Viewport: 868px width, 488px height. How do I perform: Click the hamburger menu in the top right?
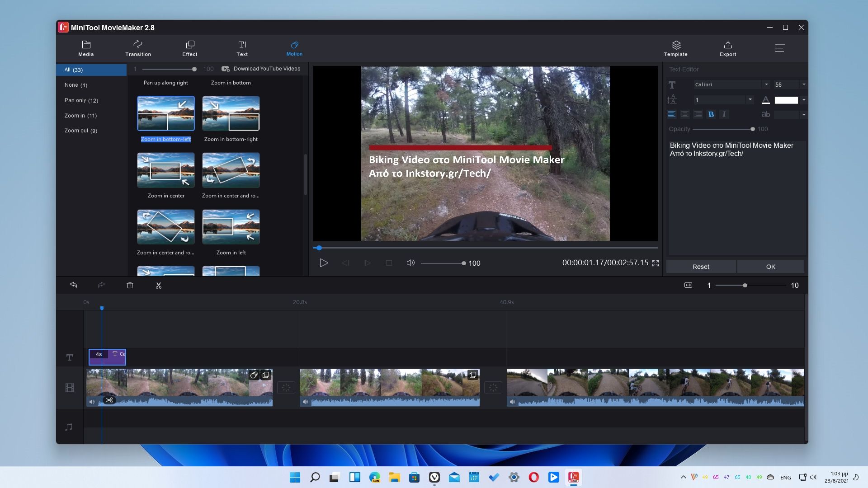coord(780,48)
